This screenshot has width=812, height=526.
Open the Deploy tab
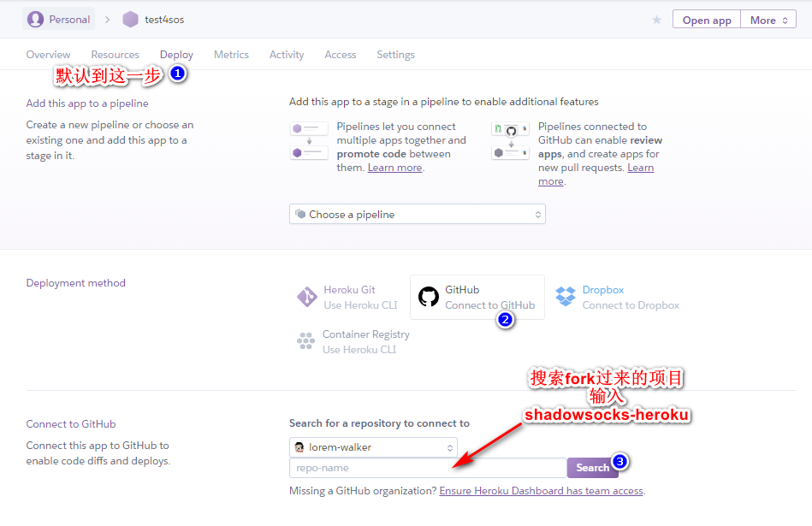click(176, 55)
